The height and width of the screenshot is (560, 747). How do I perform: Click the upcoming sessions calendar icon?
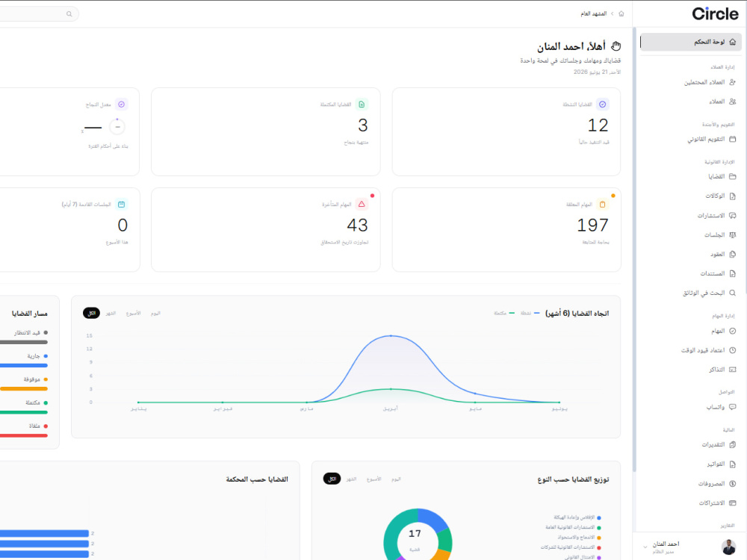click(x=122, y=205)
